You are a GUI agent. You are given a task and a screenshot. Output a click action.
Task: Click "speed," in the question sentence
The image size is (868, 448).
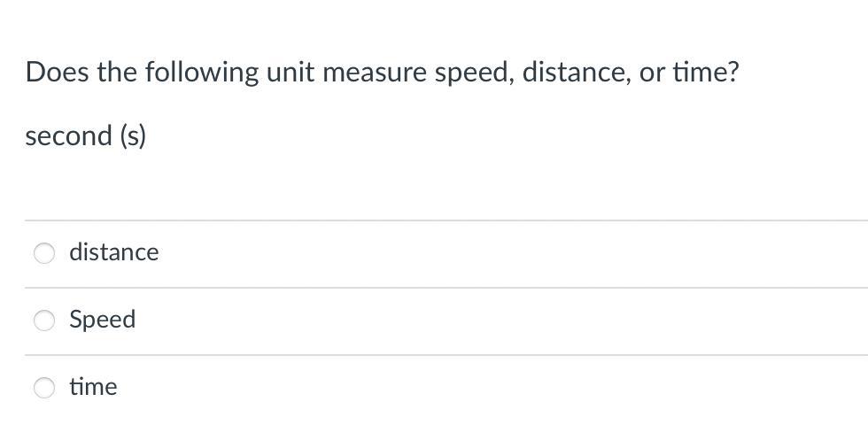click(x=474, y=72)
